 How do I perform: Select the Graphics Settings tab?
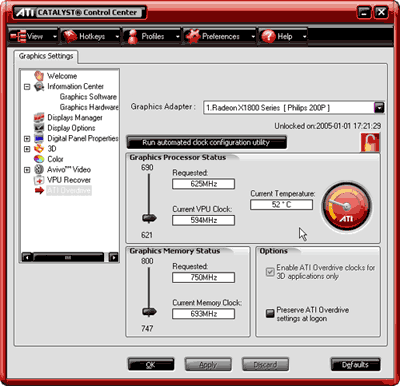[46, 56]
